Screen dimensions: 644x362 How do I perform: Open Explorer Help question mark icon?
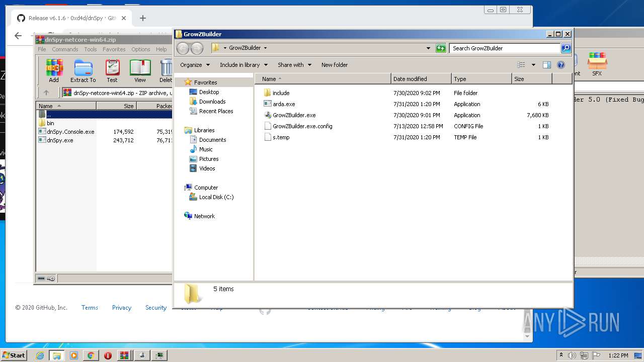point(561,65)
